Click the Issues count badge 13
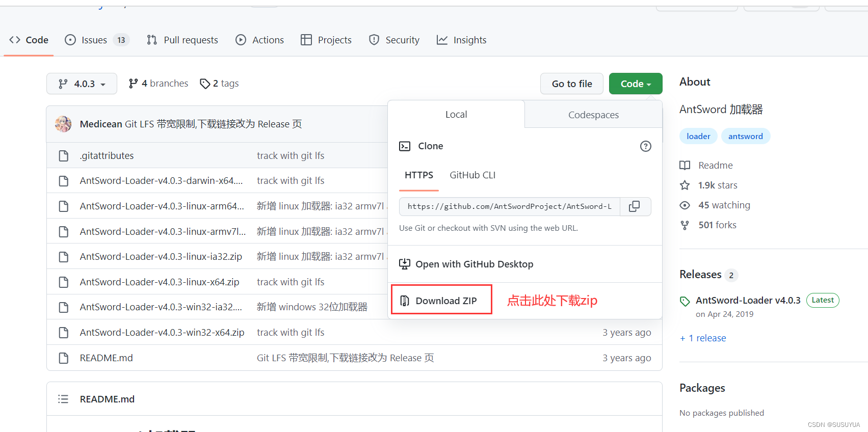Viewport: 868px width, 432px height. coord(121,40)
